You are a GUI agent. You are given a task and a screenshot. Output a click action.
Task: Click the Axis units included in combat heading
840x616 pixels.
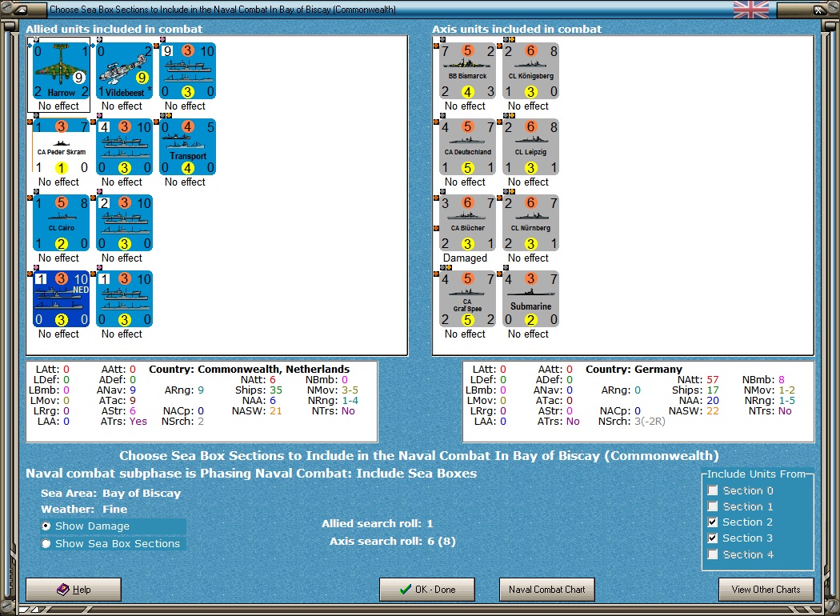click(x=517, y=29)
